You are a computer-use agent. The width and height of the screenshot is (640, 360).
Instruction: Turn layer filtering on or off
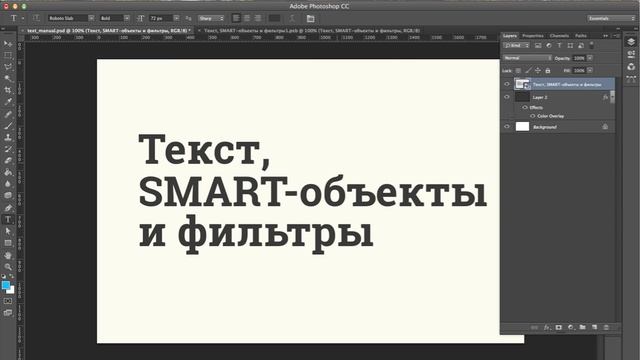click(x=592, y=45)
